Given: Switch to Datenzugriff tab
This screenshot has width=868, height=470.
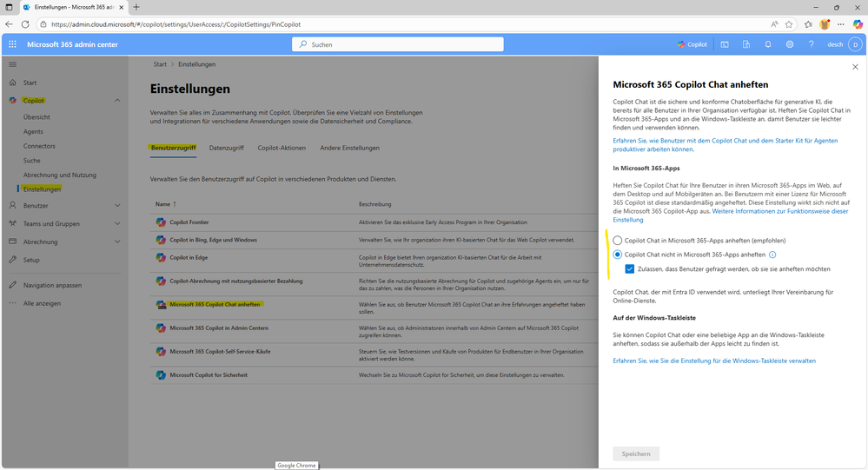Looking at the screenshot, I should [x=227, y=148].
